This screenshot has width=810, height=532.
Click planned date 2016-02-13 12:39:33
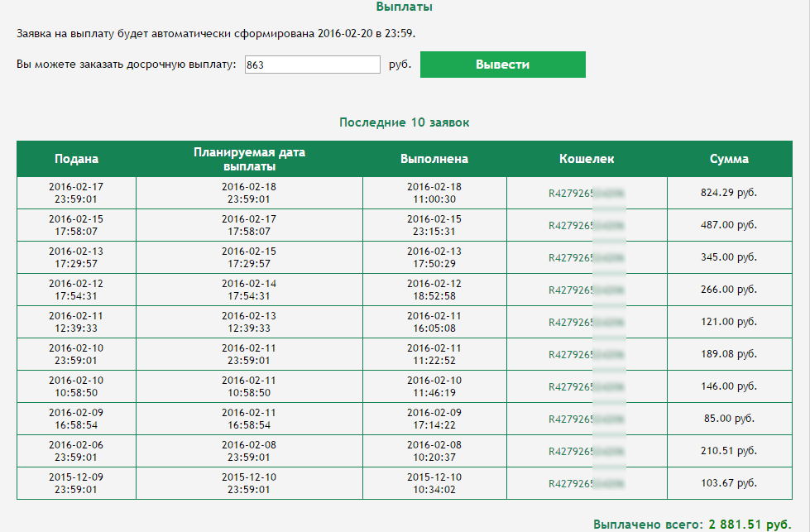249,322
